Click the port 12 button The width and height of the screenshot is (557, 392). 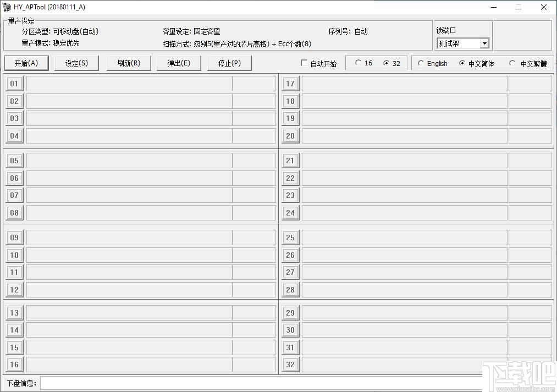[x=14, y=290]
